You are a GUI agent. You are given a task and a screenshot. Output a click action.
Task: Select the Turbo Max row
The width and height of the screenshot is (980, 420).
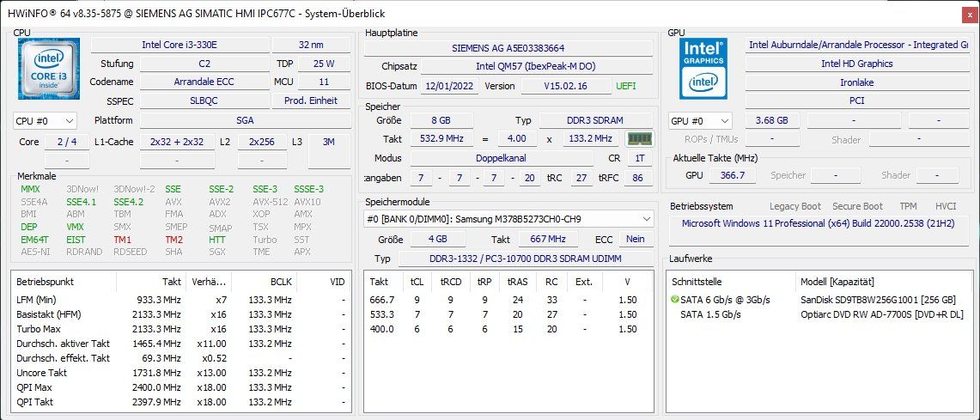180,329
